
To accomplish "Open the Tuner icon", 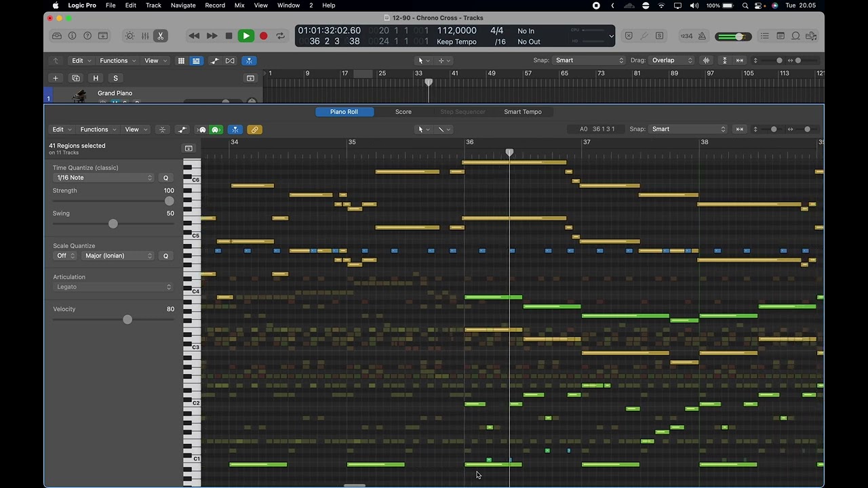I will (x=644, y=36).
